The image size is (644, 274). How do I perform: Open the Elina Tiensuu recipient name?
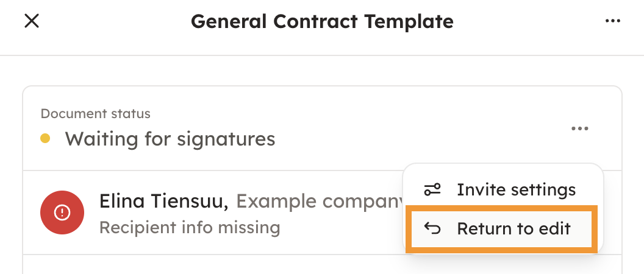coord(163,202)
